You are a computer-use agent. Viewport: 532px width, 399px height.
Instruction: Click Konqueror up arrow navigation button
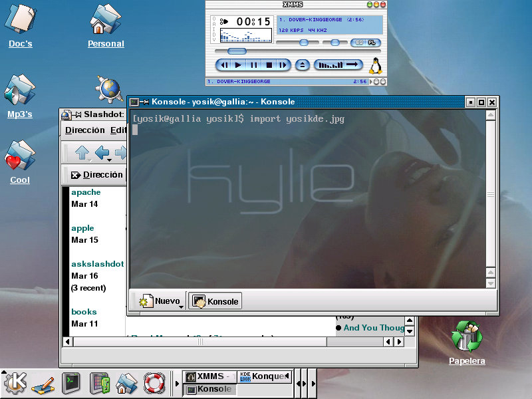coord(82,153)
